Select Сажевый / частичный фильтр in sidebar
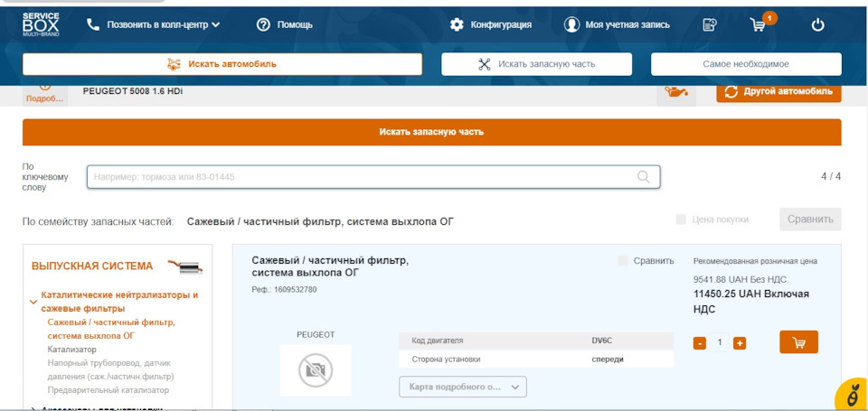Screen dimensions: 868x411 click(x=111, y=329)
